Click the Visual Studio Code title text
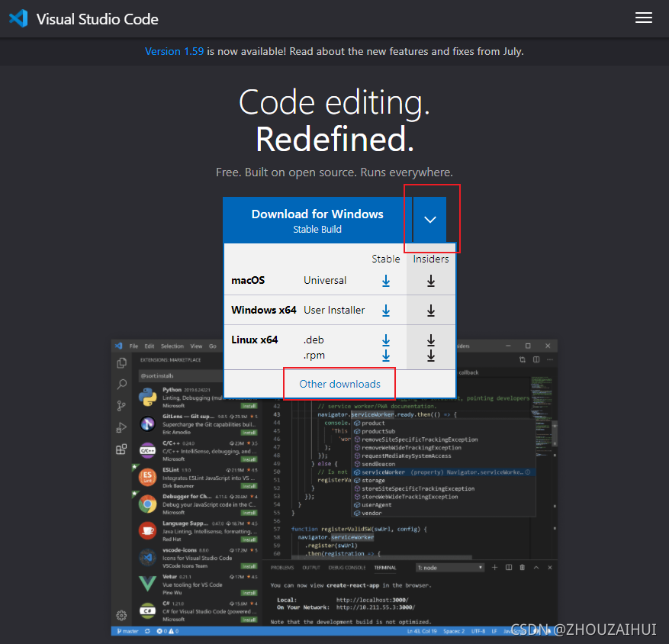This screenshot has height=644, width=669. [98, 19]
